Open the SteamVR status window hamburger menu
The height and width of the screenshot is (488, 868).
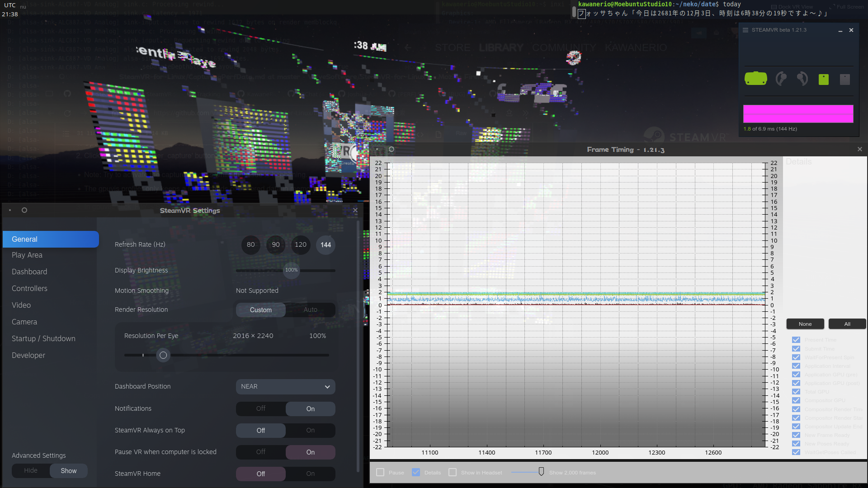745,30
